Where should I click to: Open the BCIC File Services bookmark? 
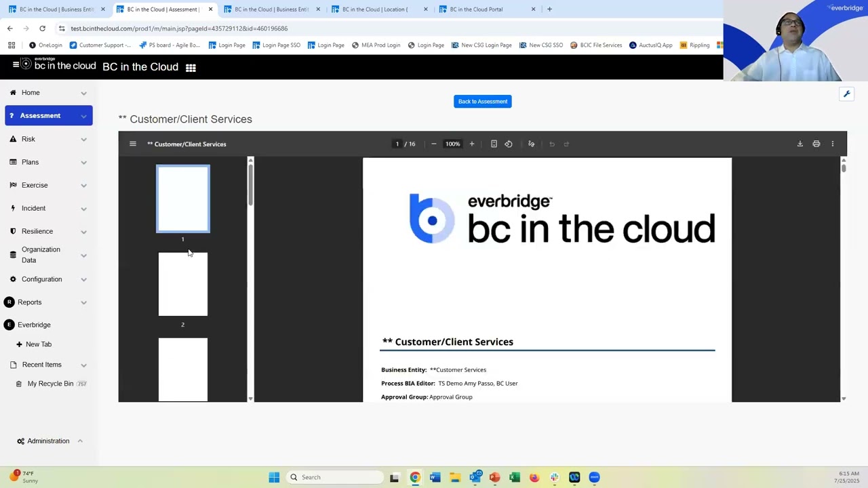coord(596,45)
